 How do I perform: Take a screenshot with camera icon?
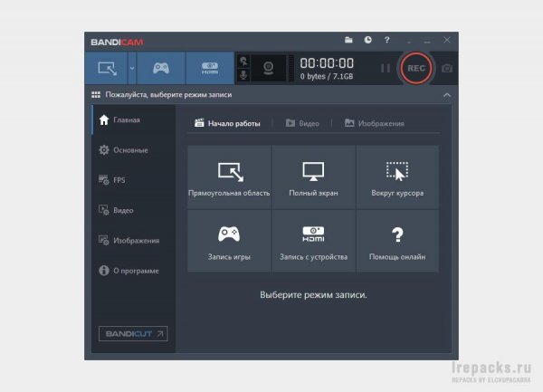447,68
